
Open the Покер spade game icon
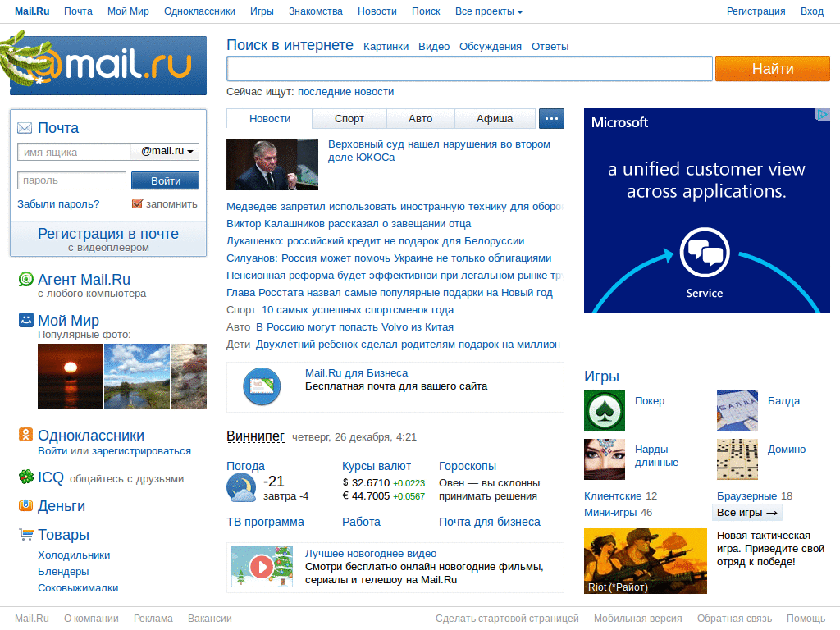605,411
